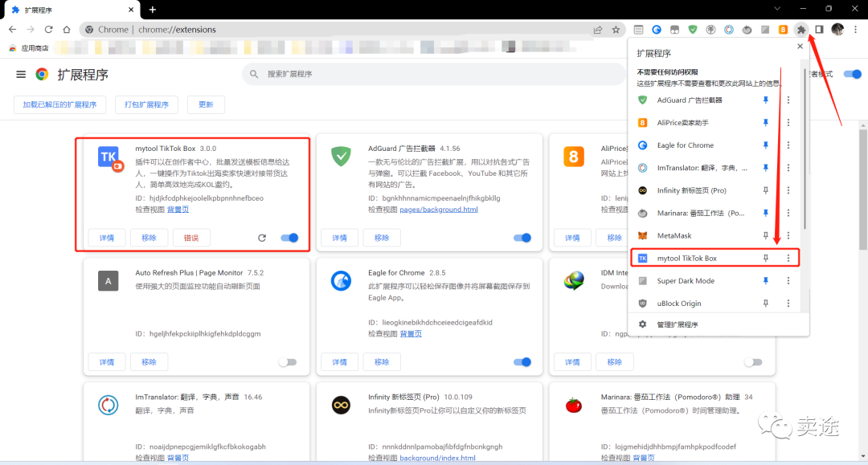The image size is (868, 465).
Task: Focus the 搜索扩展程序 search field
Action: [433, 74]
